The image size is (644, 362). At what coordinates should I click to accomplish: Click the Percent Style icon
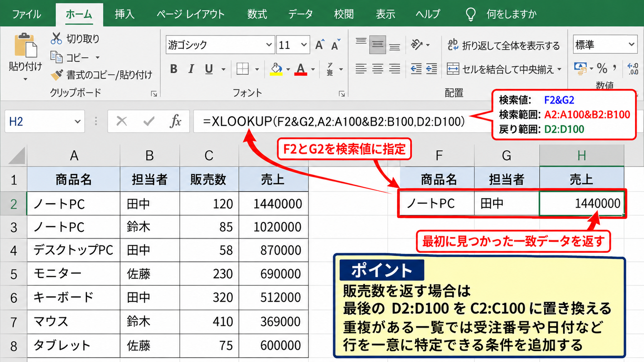[602, 69]
